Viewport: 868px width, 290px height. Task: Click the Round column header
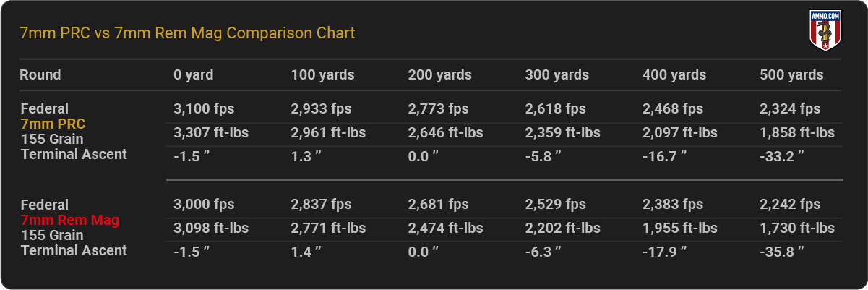40,74
